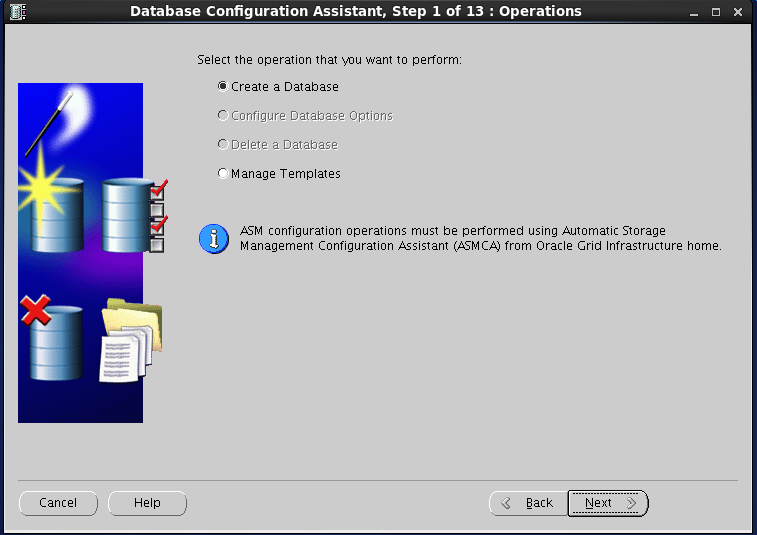The width and height of the screenshot is (757, 535).
Task: Click the 'Select the operation' instruction text
Action: 329,60
